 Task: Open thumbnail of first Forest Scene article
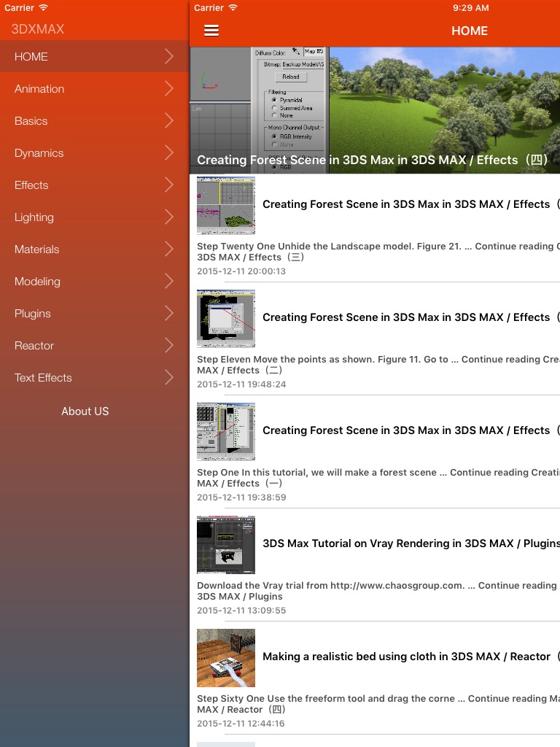click(226, 205)
